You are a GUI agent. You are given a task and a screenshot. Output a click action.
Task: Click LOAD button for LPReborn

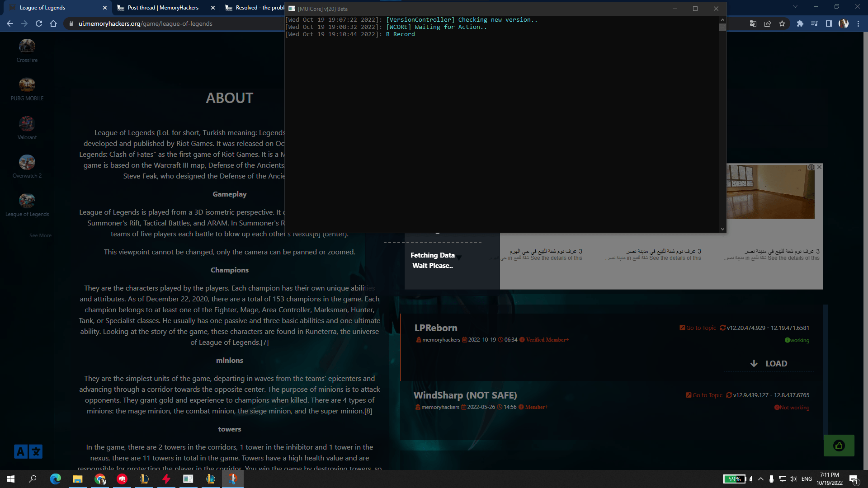(769, 363)
